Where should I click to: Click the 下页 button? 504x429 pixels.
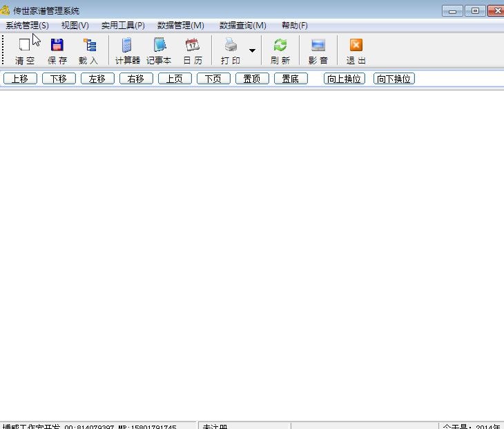(213, 79)
